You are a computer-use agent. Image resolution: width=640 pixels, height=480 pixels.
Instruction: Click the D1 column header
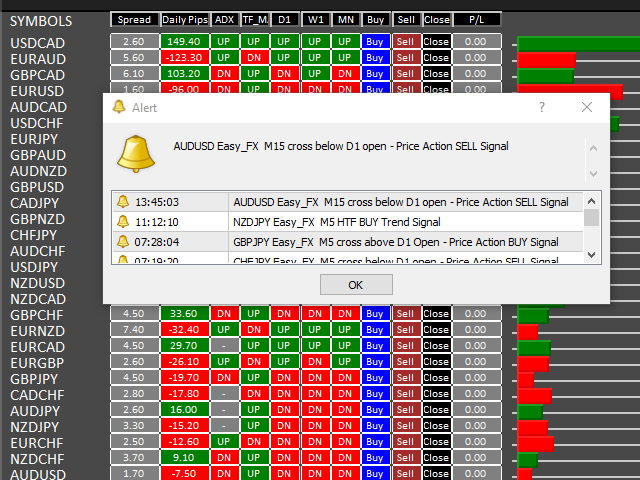[284, 20]
